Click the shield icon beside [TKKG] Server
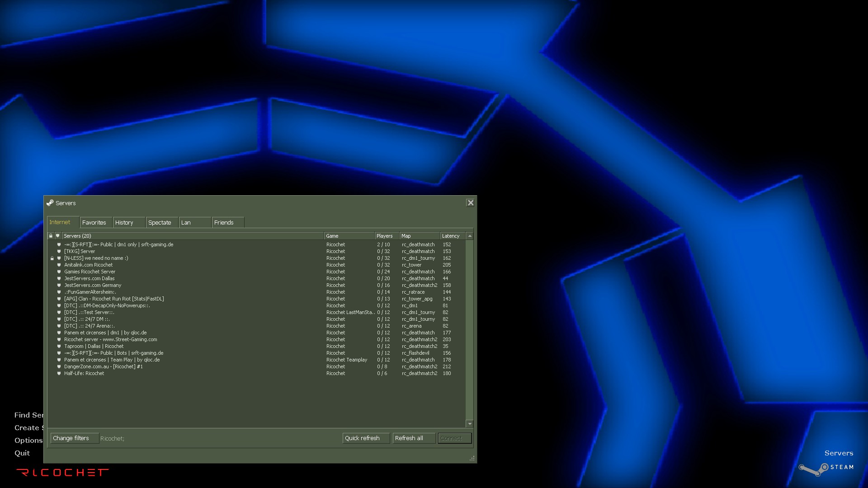 [59, 251]
